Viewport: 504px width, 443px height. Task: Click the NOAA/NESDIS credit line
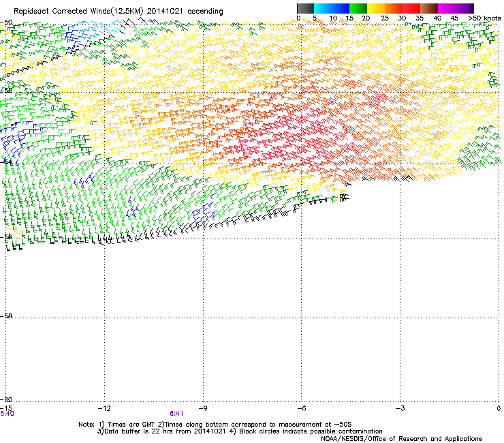click(x=401, y=439)
